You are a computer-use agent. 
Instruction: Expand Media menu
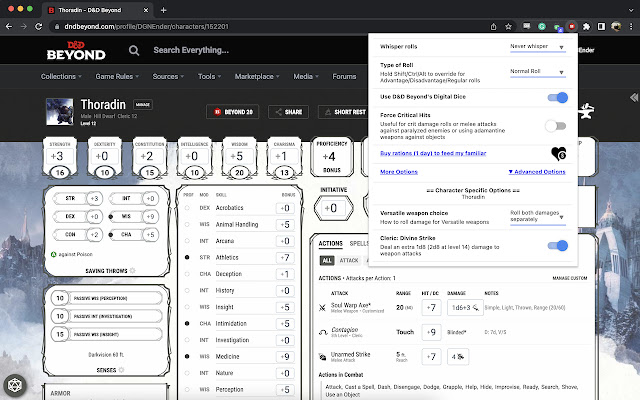coord(306,76)
